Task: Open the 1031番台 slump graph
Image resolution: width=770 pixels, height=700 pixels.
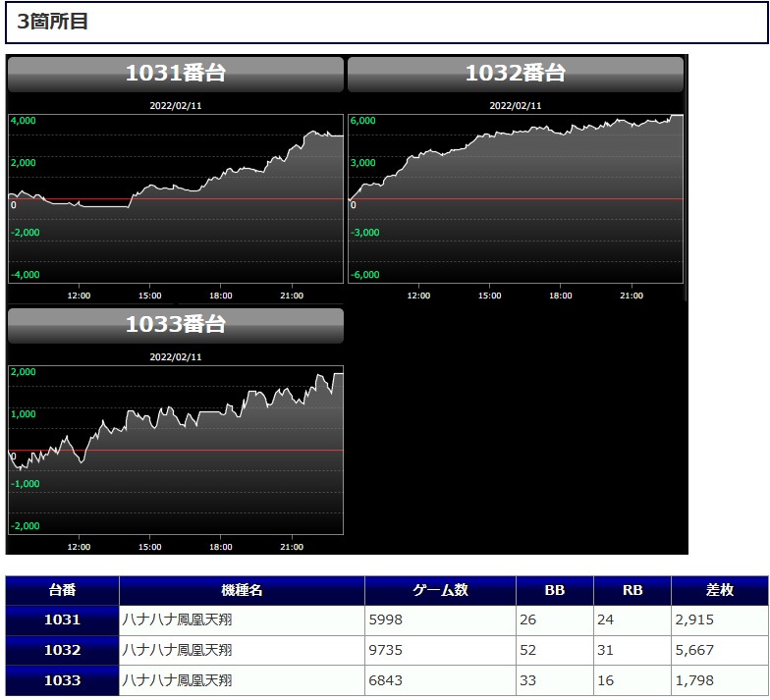Action: click(x=176, y=198)
